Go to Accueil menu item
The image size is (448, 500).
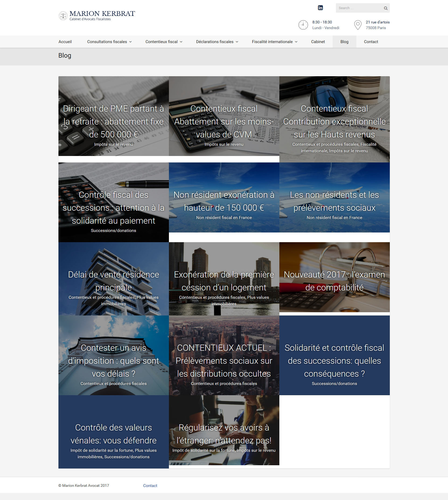click(65, 42)
